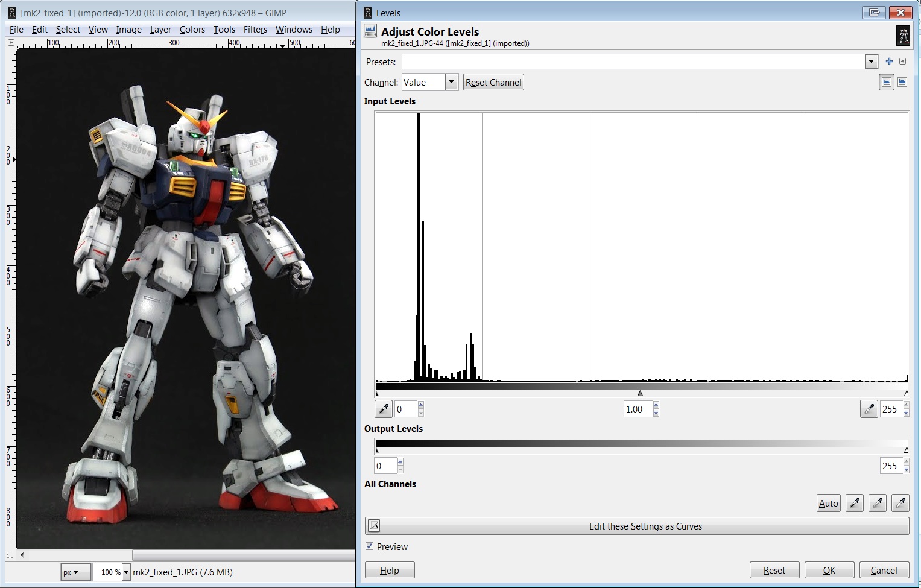Adjust the gamma value stepper
The width and height of the screenshot is (921, 588).
click(656, 409)
